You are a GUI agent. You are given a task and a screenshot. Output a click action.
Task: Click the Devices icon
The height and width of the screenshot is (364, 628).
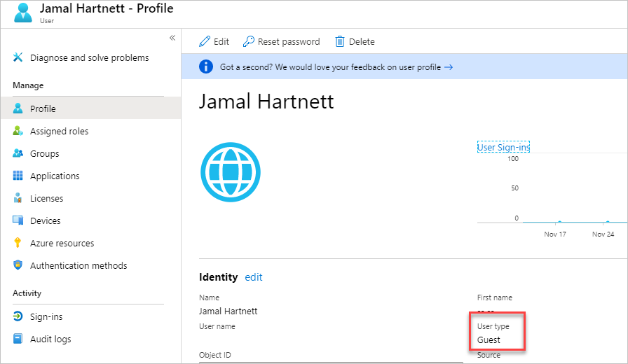pyautogui.click(x=18, y=220)
